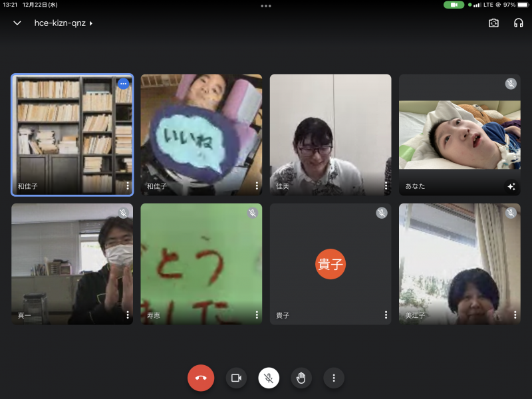Select the いいね speech bubble video tile

[201, 134]
